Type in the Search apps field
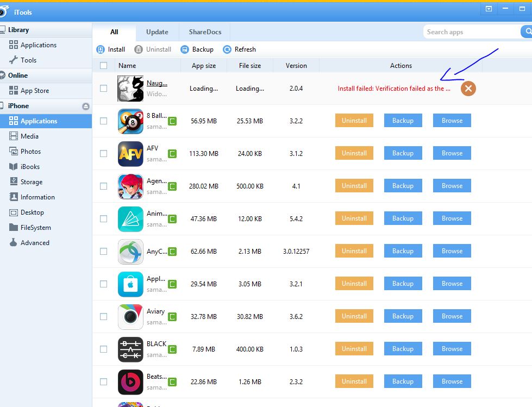The width and height of the screenshot is (532, 407). click(x=470, y=32)
